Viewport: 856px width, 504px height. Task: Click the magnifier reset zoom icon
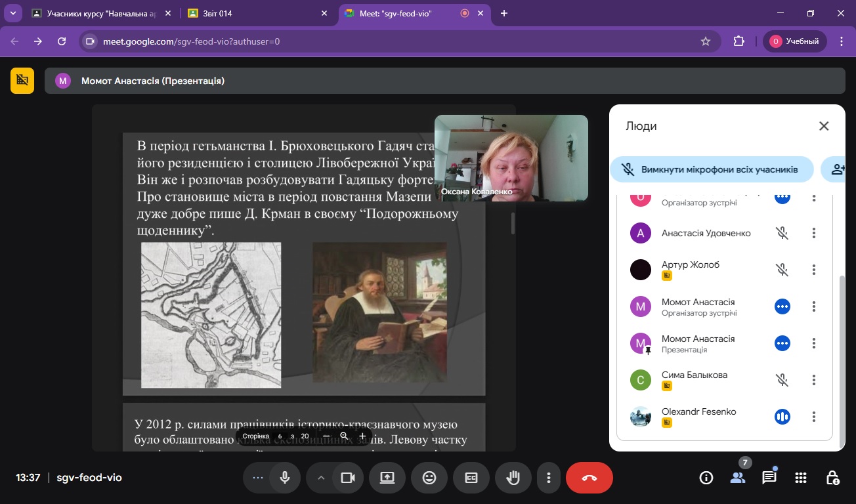click(344, 436)
